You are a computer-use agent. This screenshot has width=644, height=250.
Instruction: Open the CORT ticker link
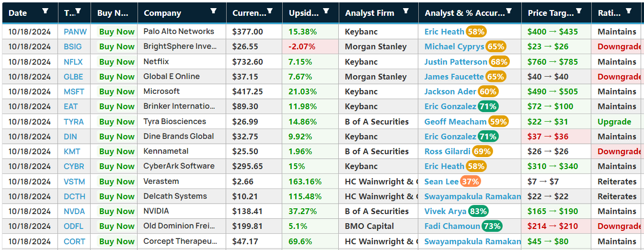(74, 241)
